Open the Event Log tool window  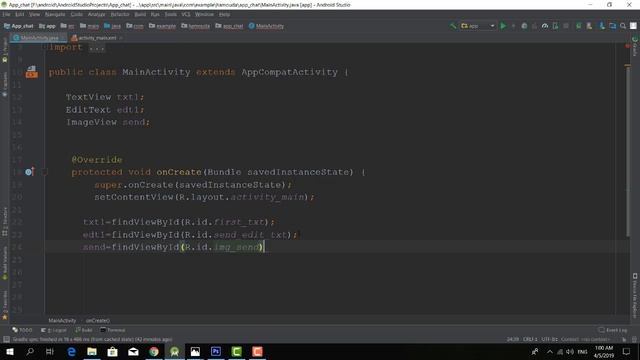(613, 330)
